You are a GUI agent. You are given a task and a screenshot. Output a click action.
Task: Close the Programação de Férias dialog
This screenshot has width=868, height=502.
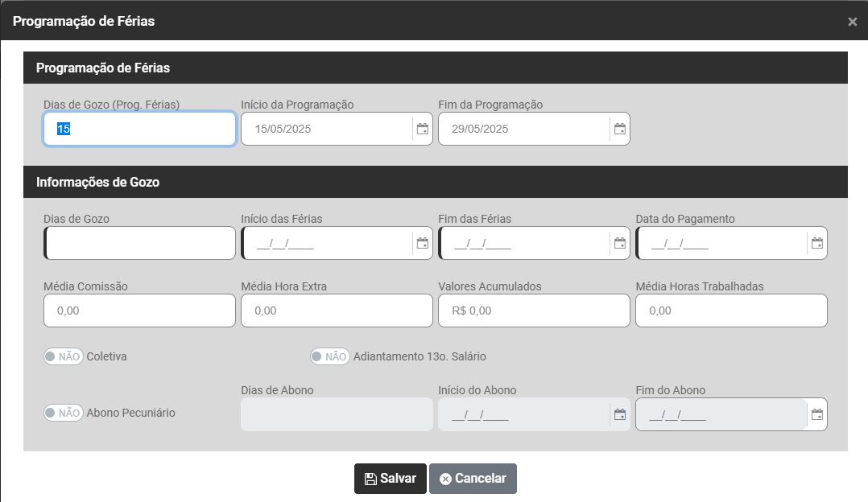(x=852, y=22)
